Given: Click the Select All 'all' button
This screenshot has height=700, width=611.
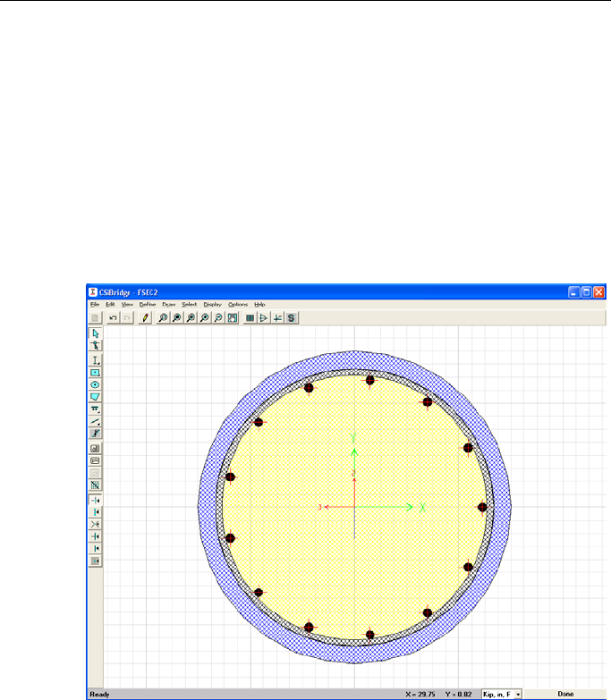Looking at the screenshot, I should coord(95,448).
